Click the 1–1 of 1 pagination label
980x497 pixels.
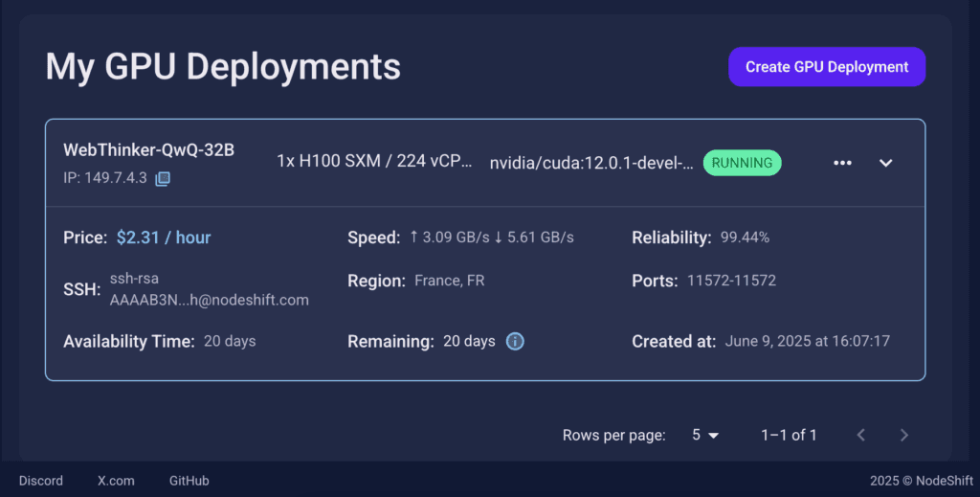pos(789,435)
